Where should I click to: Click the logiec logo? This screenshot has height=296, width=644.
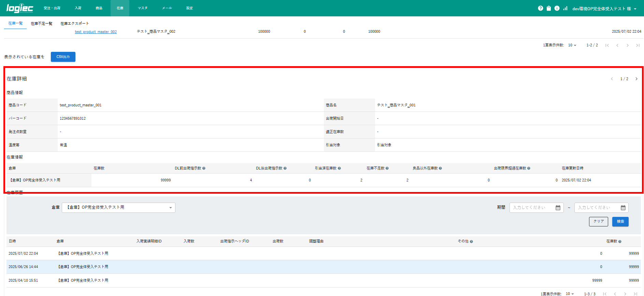pos(19,8)
